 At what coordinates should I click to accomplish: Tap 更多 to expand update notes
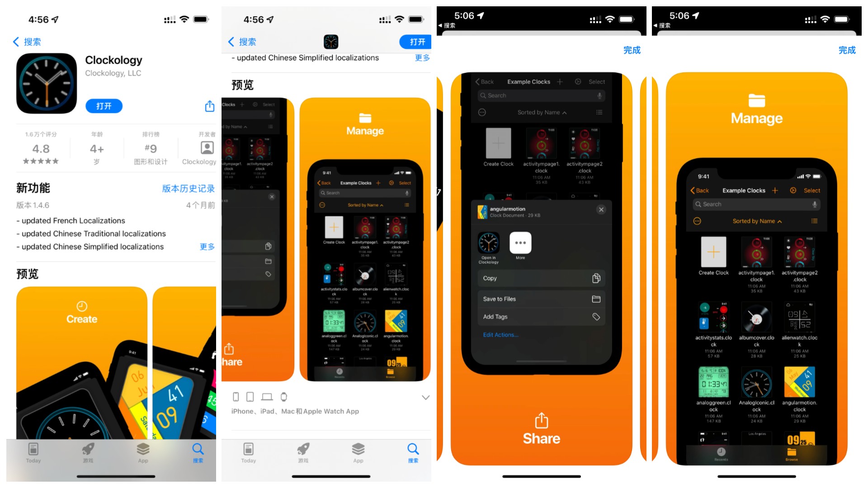click(209, 246)
